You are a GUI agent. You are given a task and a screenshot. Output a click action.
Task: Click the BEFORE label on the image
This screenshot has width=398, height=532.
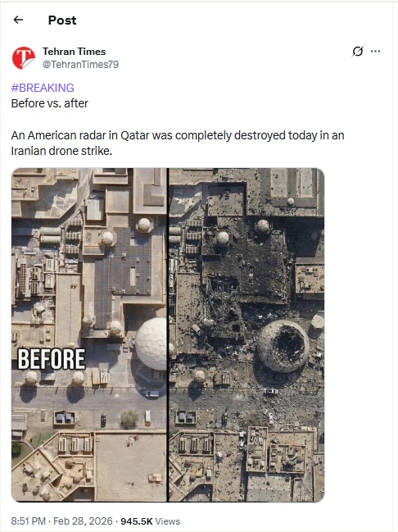[52, 359]
